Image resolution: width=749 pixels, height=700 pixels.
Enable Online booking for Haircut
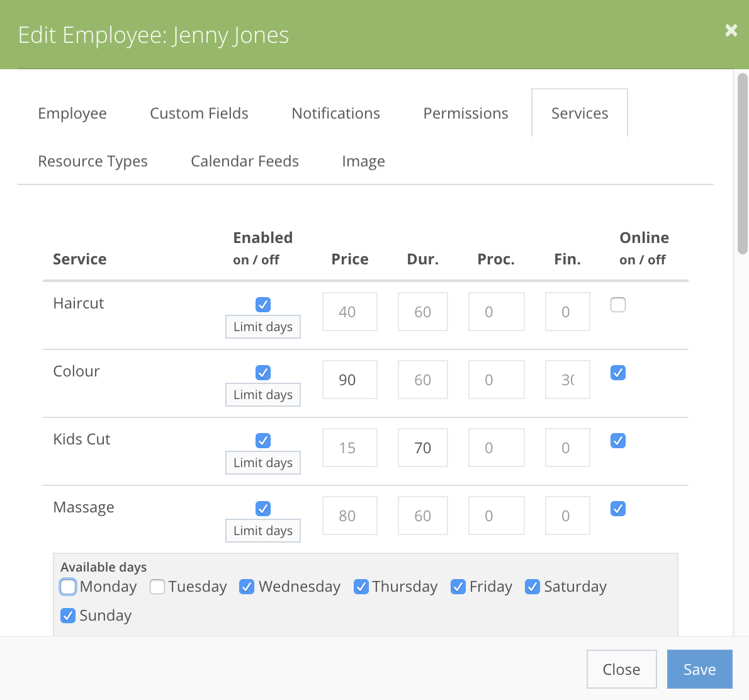617,304
